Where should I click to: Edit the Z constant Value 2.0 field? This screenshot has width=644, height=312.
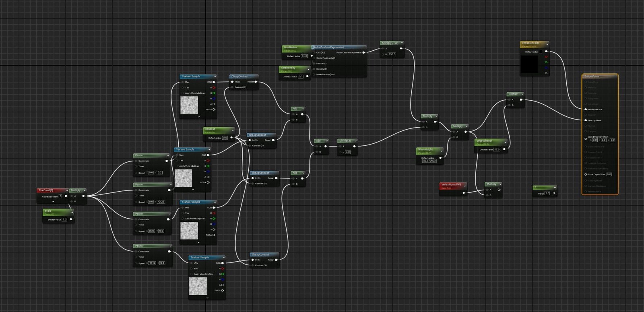pyautogui.click(x=547, y=193)
